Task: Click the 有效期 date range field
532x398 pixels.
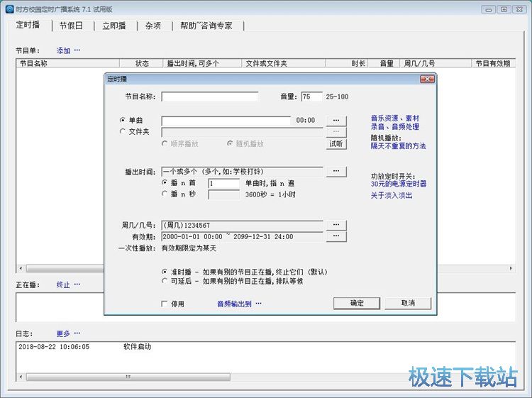Action: 243,237
